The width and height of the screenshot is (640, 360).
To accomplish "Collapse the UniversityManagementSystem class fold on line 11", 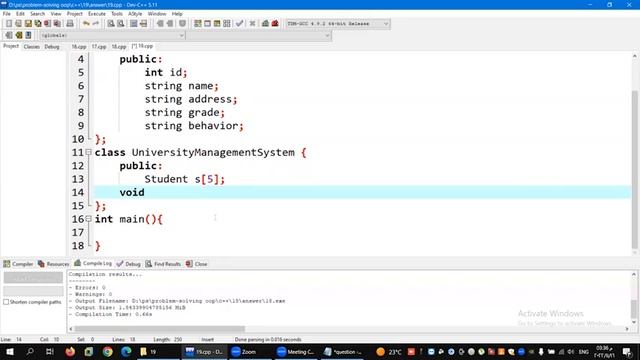I will tap(89, 152).
